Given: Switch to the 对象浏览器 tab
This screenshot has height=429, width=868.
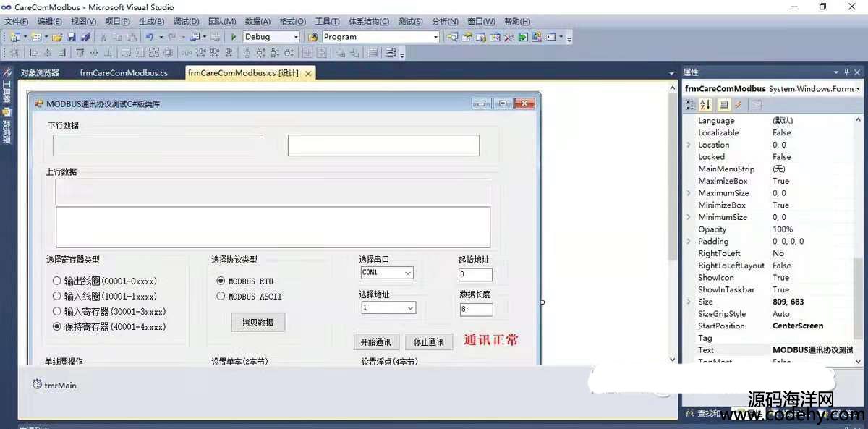Looking at the screenshot, I should point(40,72).
